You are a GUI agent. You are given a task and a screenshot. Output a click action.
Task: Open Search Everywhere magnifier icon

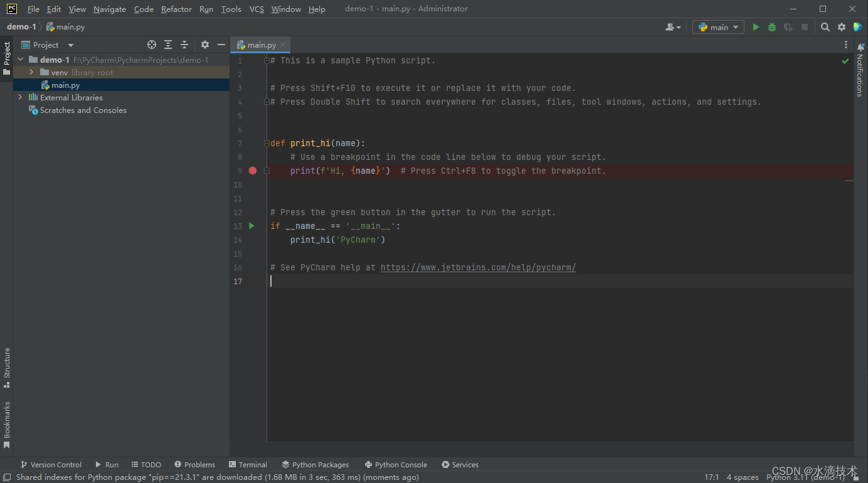[825, 27]
